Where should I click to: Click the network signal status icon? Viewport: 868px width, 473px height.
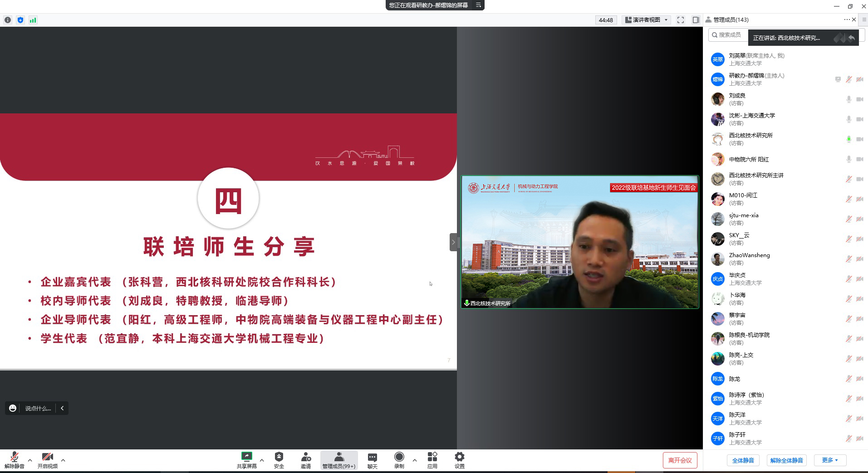(33, 20)
